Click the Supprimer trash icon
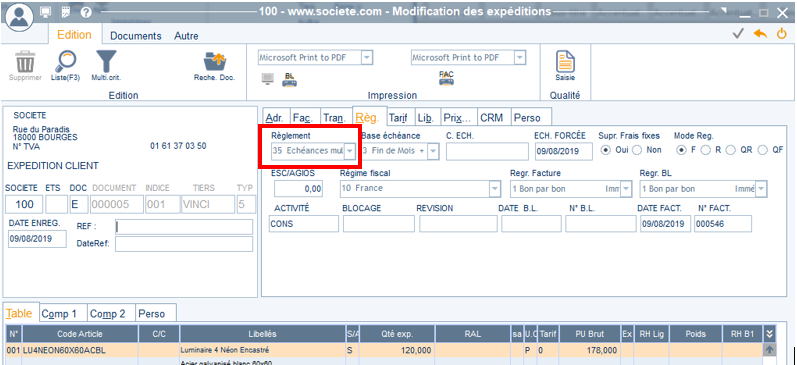The width and height of the screenshot is (797, 365). point(25,62)
